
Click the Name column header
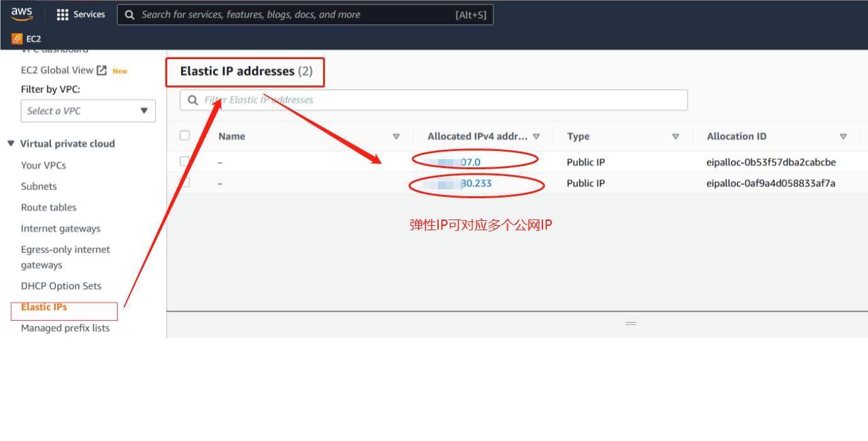point(232,137)
